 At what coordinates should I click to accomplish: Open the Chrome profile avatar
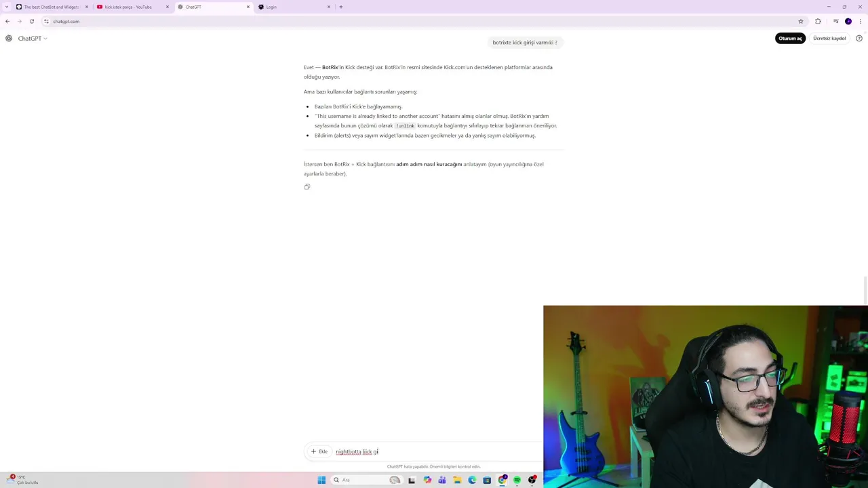pos(848,21)
